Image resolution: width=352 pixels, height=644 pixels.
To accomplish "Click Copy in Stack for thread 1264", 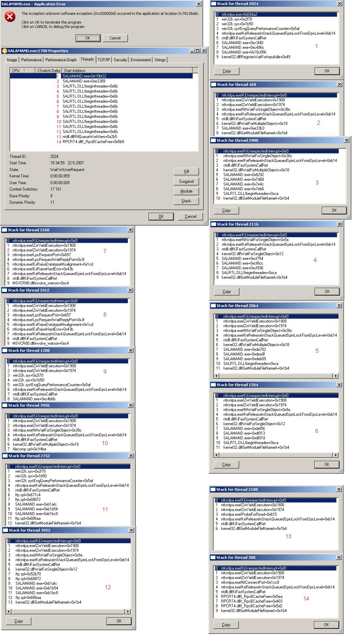I will click(226, 465).
